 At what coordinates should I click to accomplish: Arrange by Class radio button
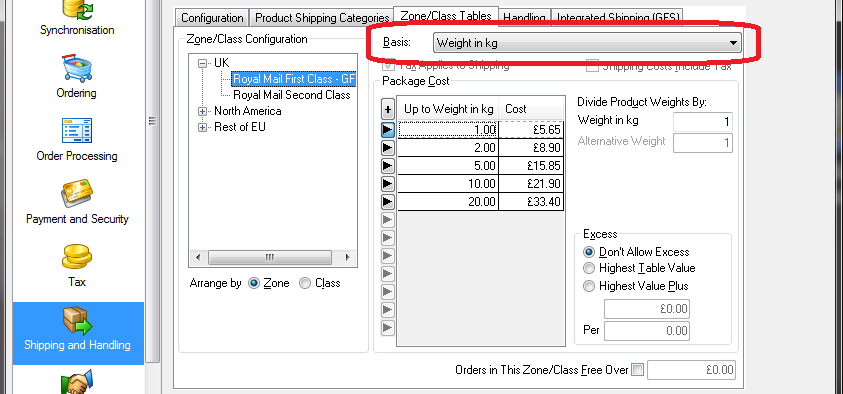(x=305, y=283)
